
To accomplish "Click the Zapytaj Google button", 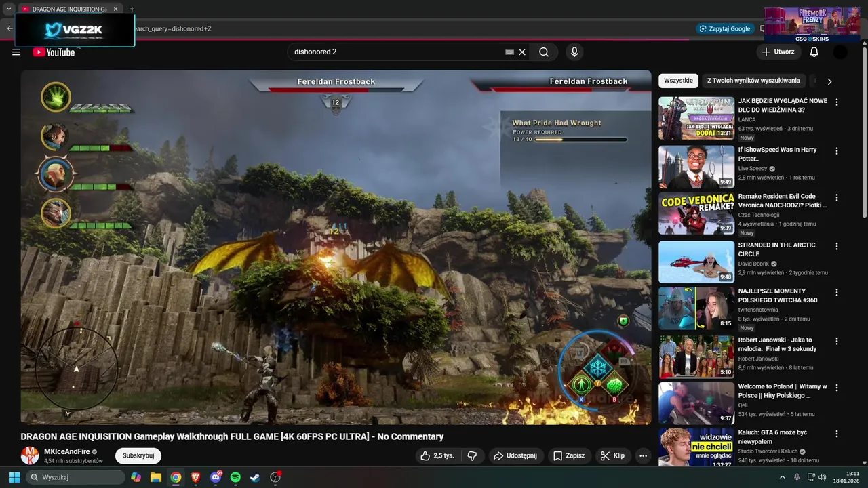I will (725, 28).
